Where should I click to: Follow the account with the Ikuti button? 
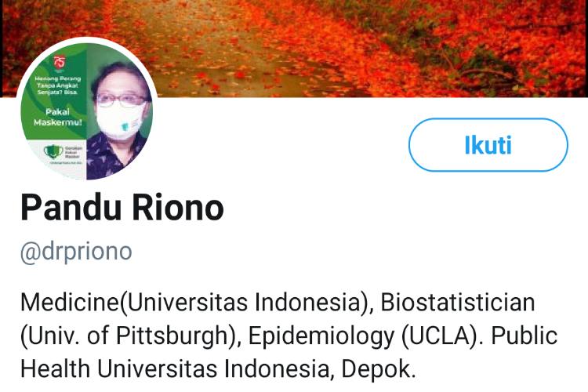coord(488,145)
